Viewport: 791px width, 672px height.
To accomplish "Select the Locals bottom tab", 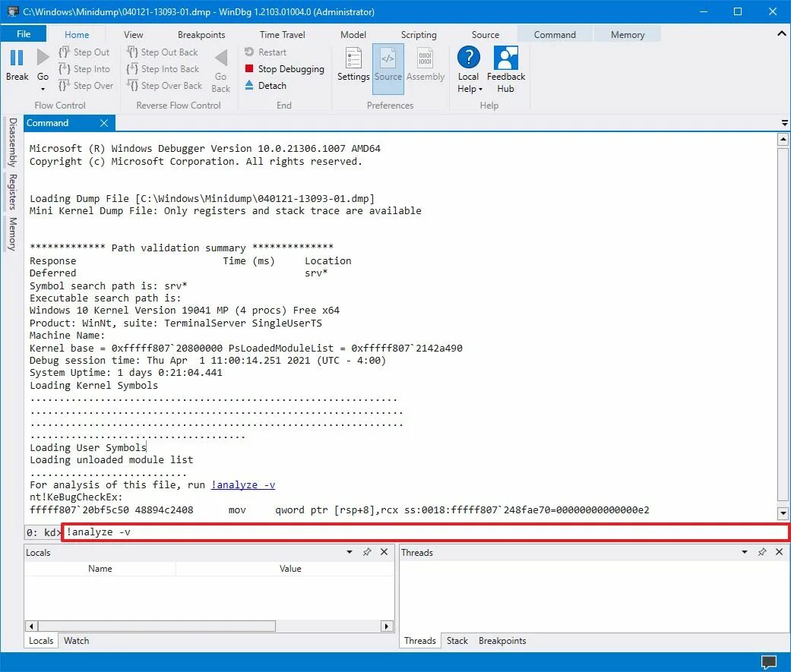I will 41,641.
